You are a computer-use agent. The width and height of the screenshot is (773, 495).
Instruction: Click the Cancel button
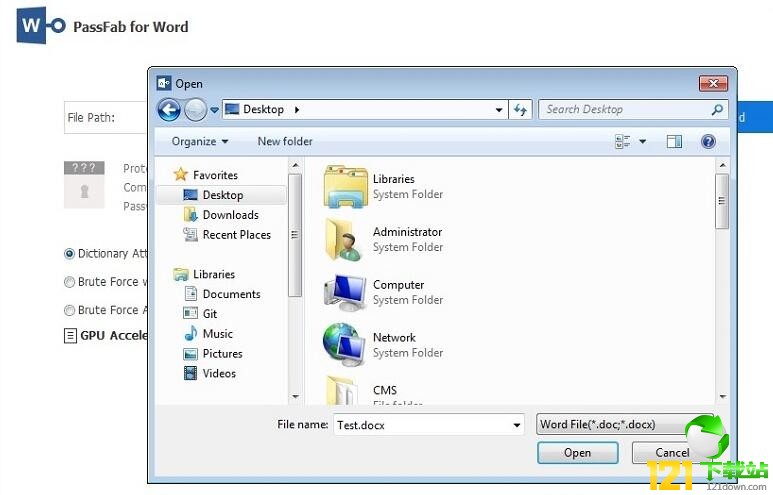pyautogui.click(x=672, y=453)
